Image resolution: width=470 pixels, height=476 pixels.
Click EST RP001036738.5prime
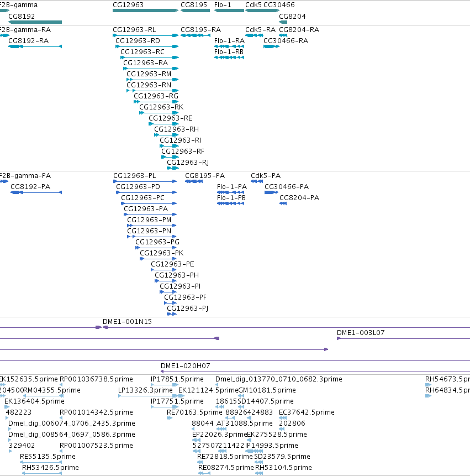click(x=61, y=385)
